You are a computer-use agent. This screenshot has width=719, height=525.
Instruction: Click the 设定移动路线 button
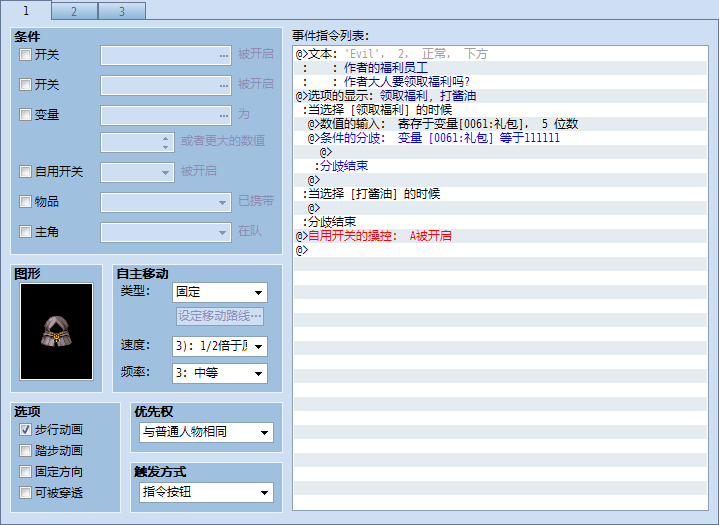click(220, 316)
